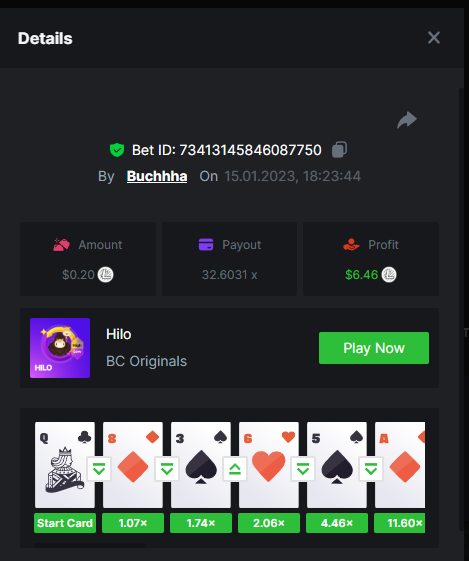Click the red Profit hand icon
This screenshot has height=561, width=469.
(351, 245)
